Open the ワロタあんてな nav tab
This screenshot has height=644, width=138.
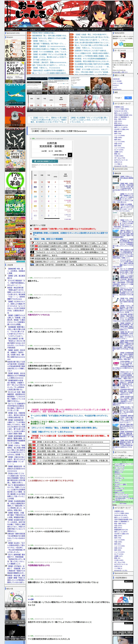pyautogui.click(x=68, y=30)
